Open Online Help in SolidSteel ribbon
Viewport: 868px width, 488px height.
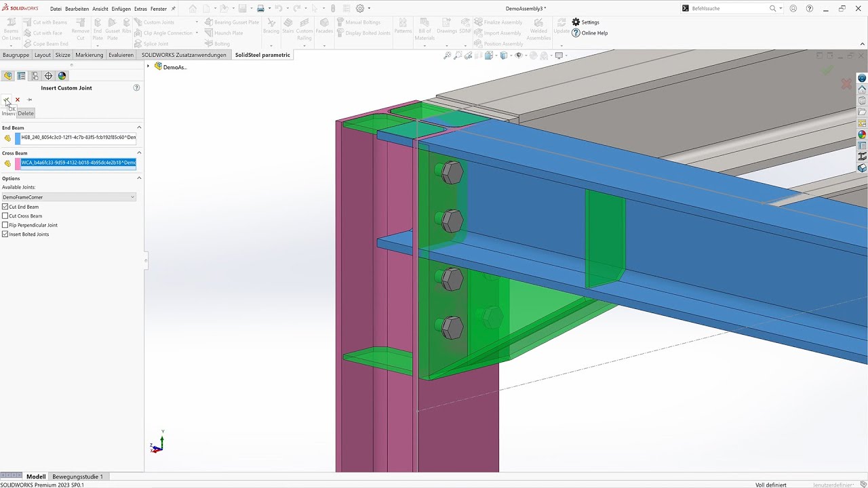tap(589, 33)
